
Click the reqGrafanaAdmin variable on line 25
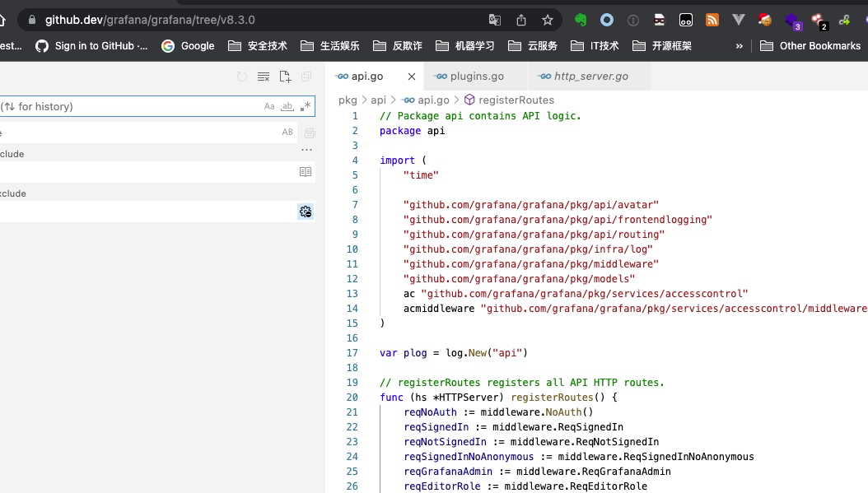click(x=448, y=472)
